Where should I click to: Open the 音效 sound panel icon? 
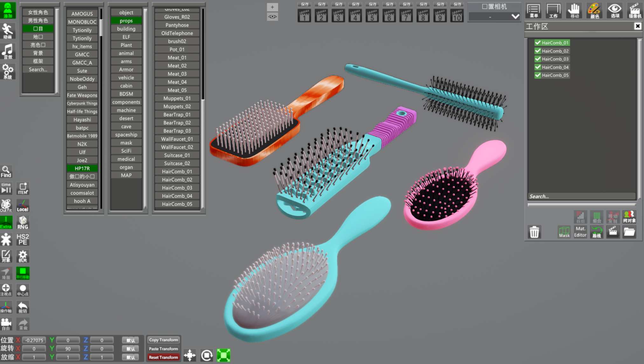tap(8, 51)
